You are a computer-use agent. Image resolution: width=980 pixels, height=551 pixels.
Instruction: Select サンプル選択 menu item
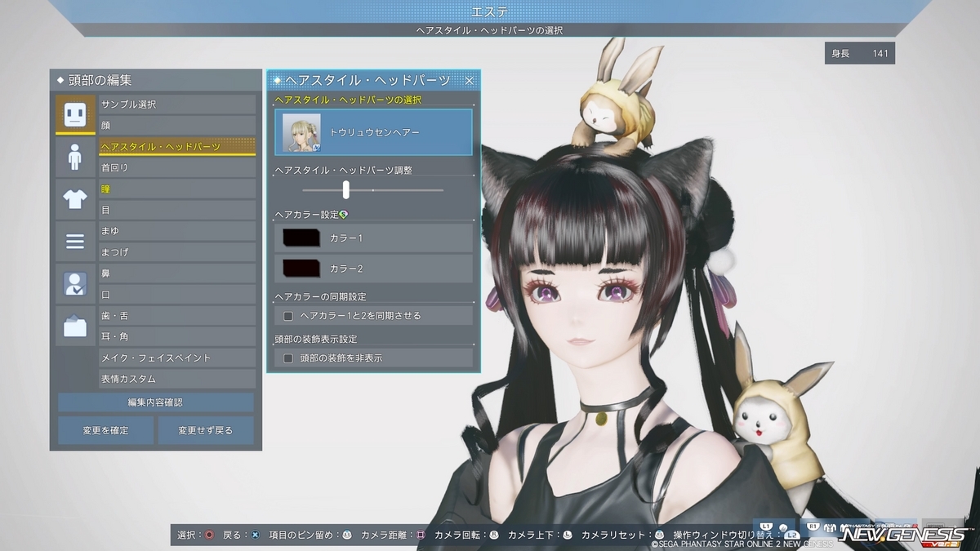coord(177,104)
